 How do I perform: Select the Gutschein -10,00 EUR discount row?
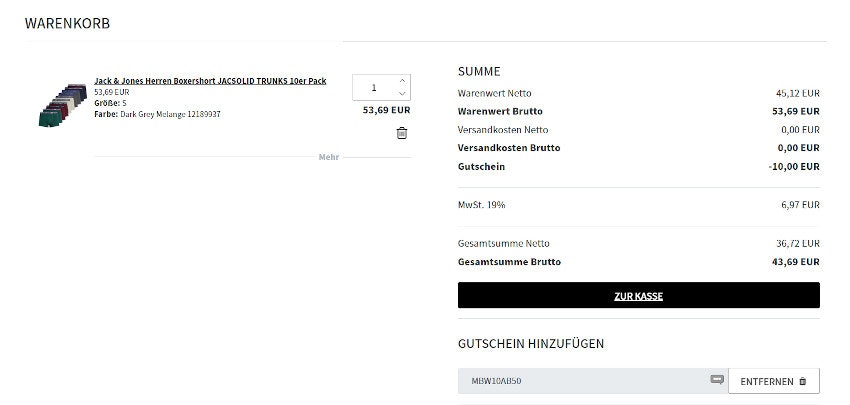[638, 166]
